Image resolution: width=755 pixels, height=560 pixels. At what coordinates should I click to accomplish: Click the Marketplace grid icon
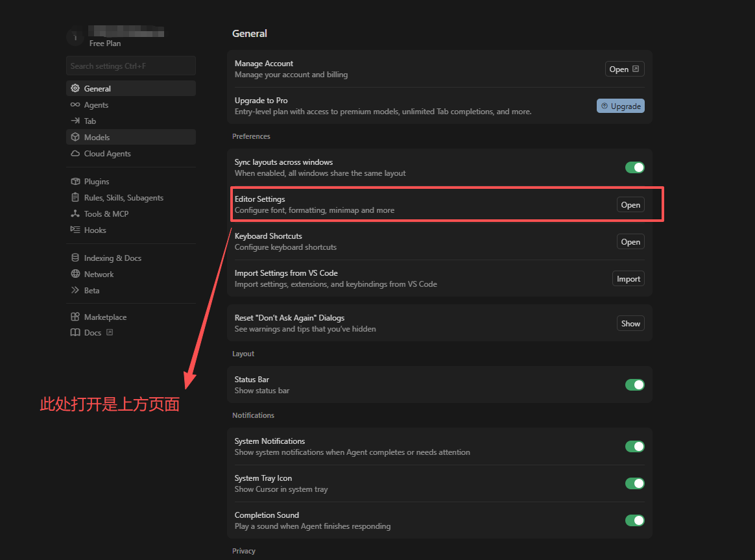[x=75, y=317]
